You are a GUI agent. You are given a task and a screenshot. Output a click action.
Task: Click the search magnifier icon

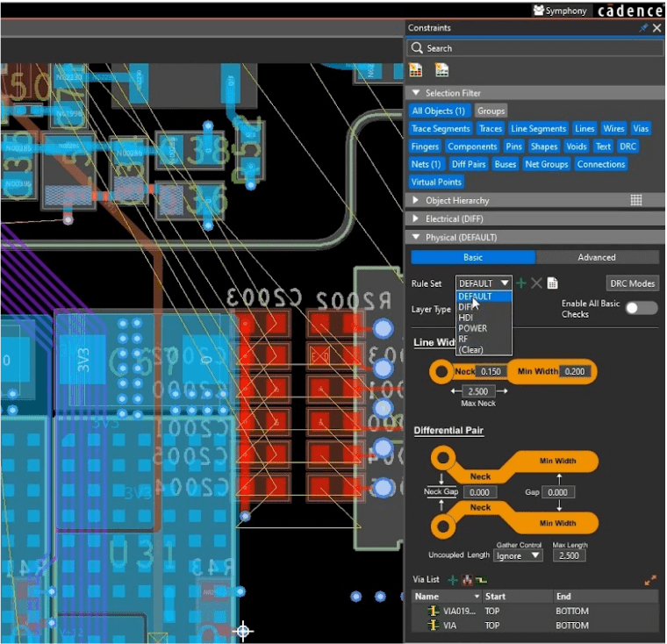[x=417, y=47]
